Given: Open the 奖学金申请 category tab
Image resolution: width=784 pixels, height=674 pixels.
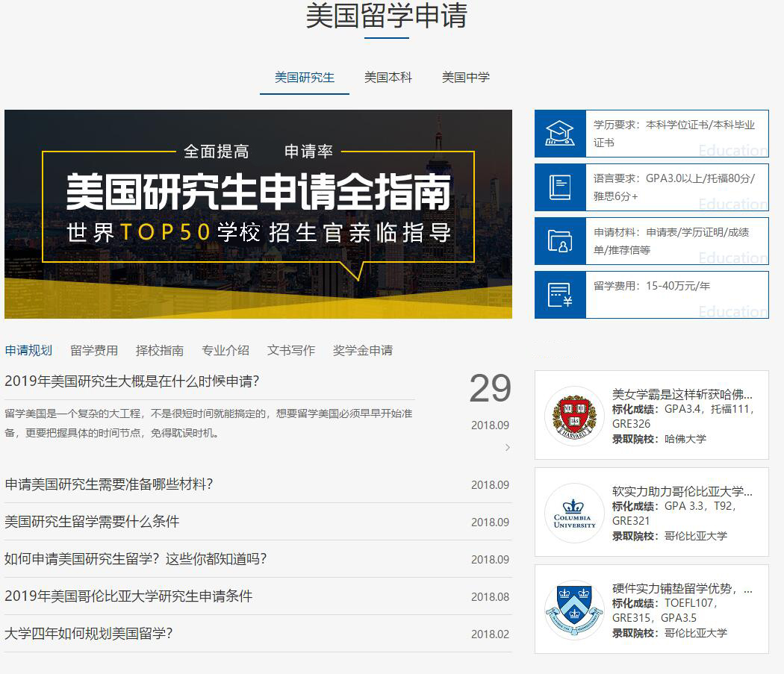Looking at the screenshot, I should pos(363,350).
